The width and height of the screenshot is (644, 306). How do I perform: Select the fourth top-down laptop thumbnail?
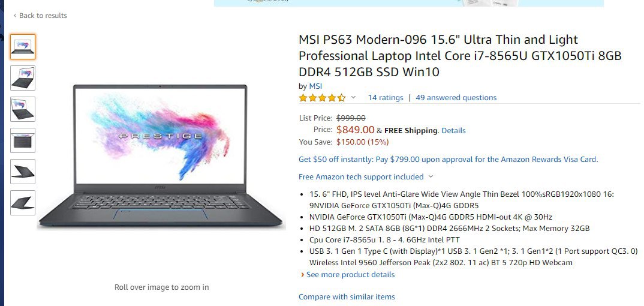point(23,140)
